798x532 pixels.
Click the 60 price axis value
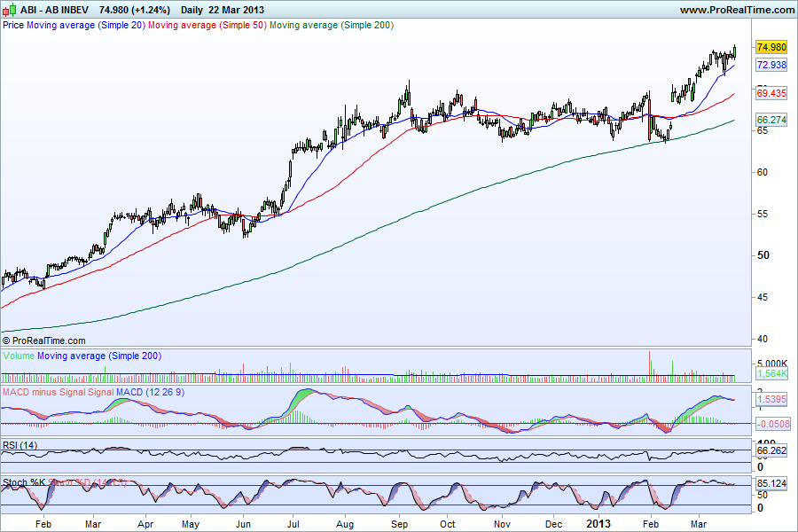click(762, 172)
